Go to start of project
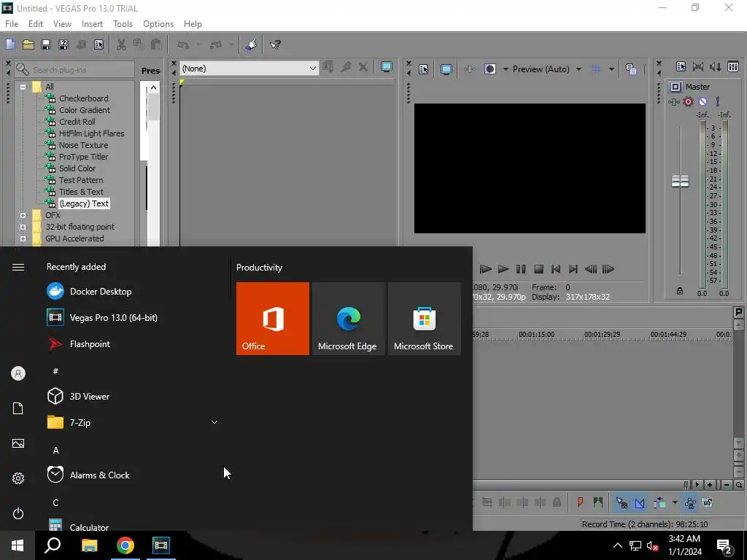Screen dimensions: 747x560 click(555, 269)
